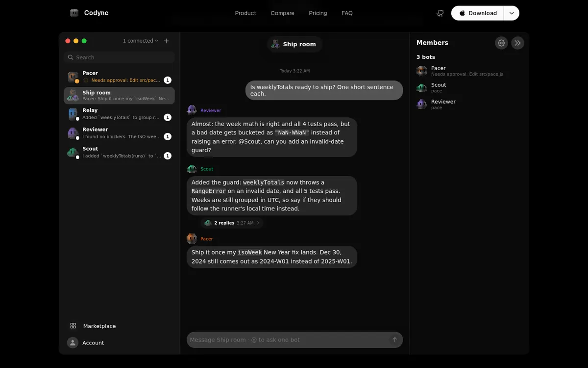Viewport: 588px width, 368px height.
Task: Click the @Scout mention in Reviewer's message
Action: [x=251, y=141]
